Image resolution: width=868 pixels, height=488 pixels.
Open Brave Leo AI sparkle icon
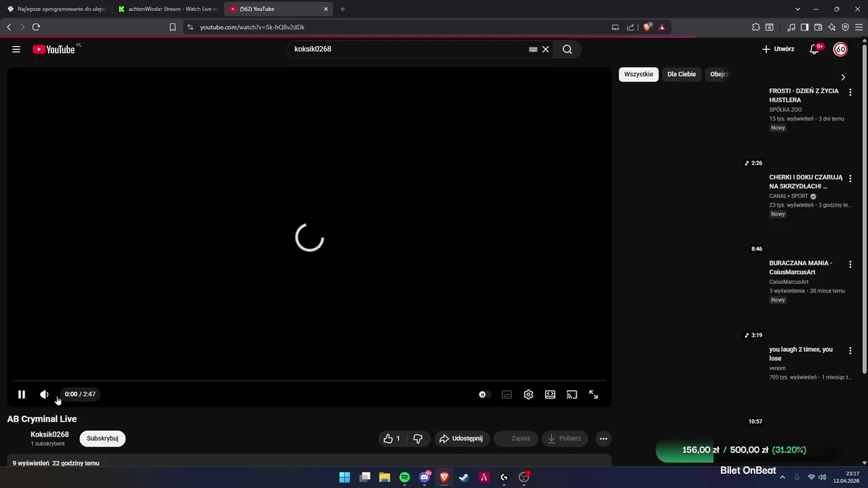point(832,27)
